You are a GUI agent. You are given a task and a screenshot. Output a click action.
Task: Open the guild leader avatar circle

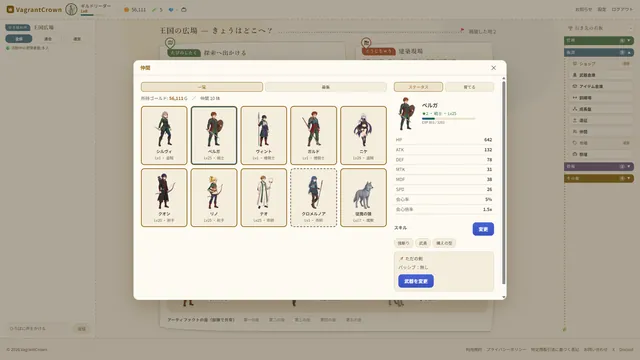[71, 9]
